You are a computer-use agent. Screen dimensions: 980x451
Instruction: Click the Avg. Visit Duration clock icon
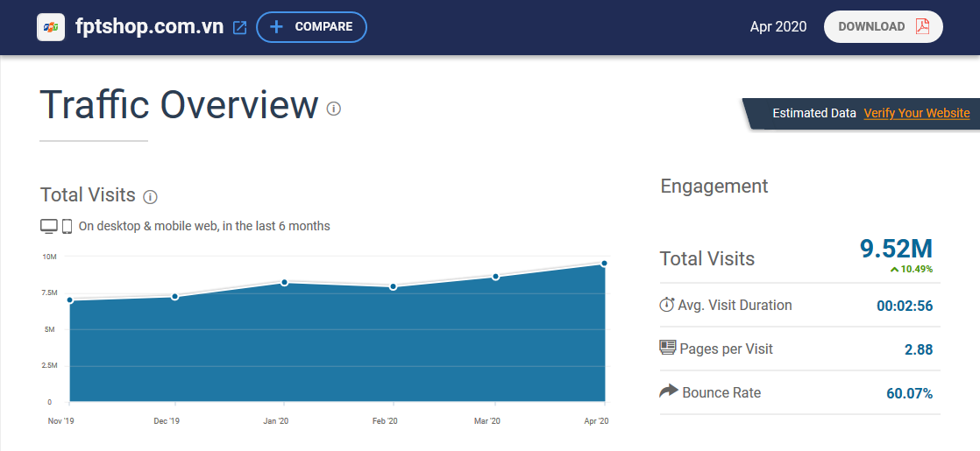(x=667, y=306)
